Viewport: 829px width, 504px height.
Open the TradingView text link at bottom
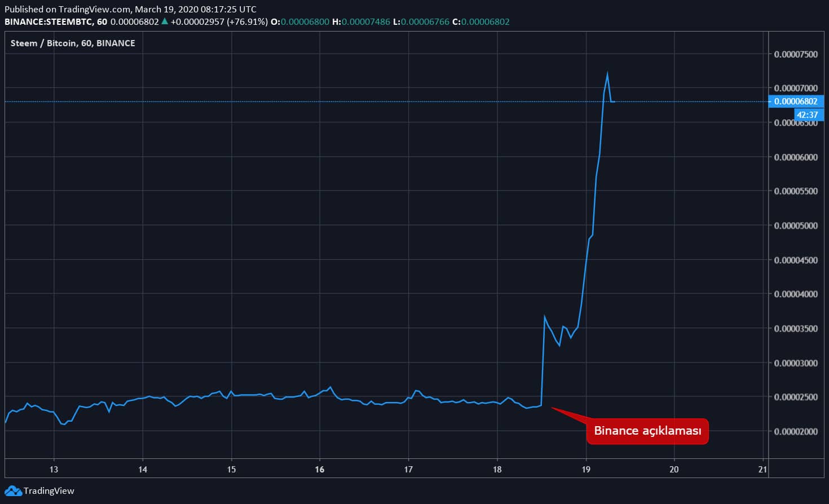coord(48,490)
